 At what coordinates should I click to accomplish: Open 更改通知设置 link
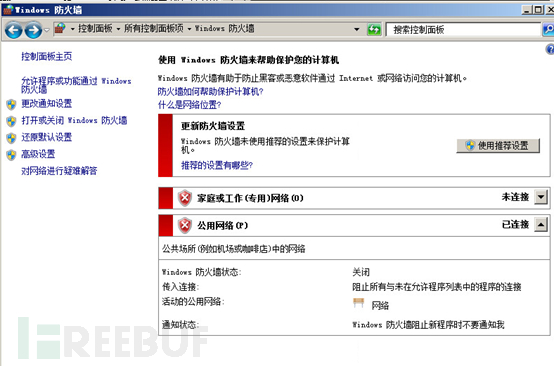pos(47,104)
